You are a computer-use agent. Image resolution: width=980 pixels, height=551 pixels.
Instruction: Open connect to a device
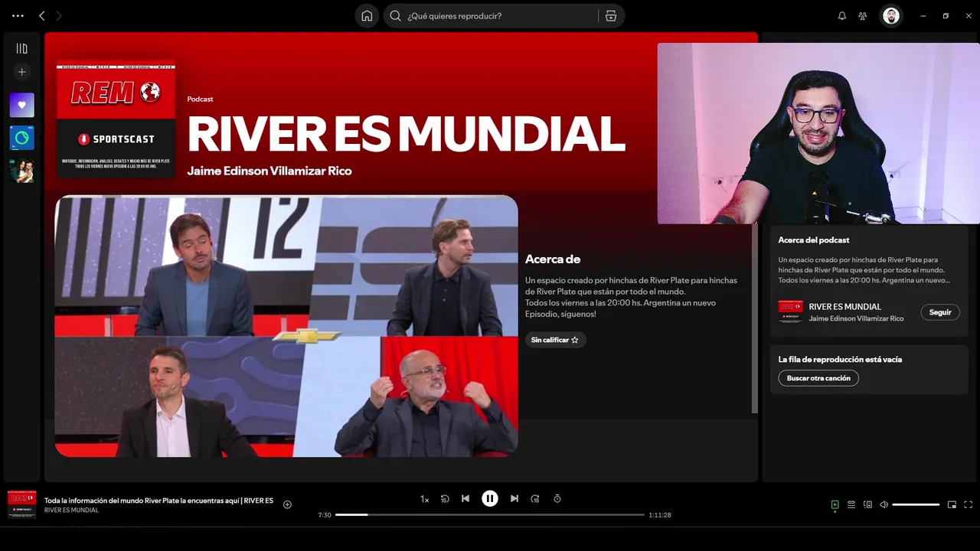[867, 505]
